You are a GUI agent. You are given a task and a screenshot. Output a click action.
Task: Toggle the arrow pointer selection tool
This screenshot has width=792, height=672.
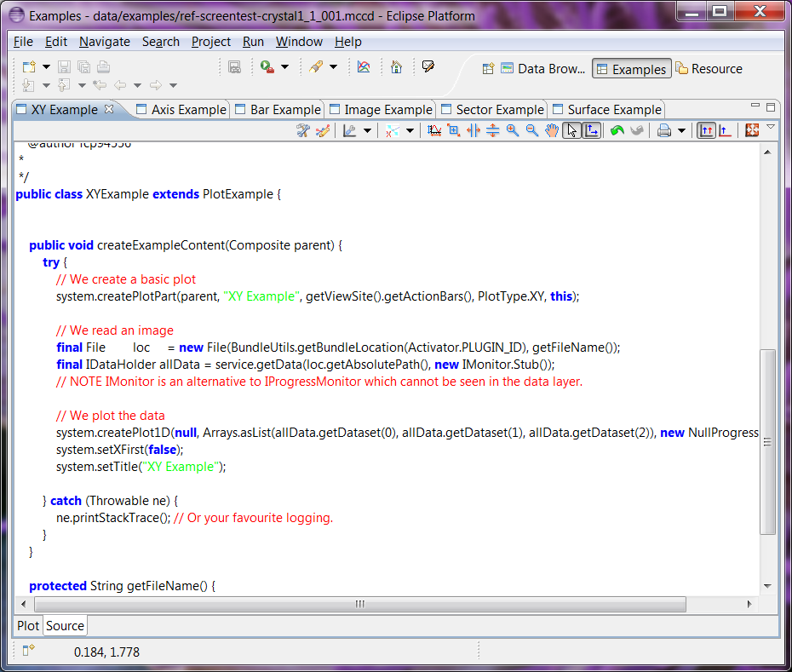coord(571,130)
